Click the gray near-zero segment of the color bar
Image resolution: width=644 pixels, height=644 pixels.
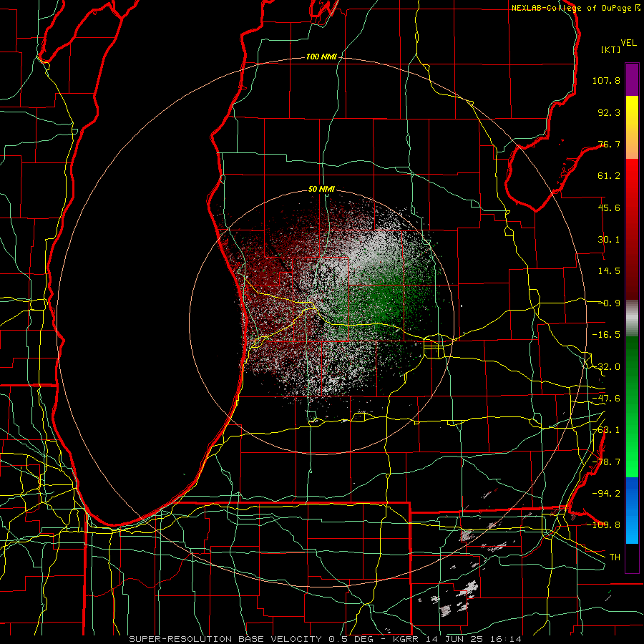632,318
